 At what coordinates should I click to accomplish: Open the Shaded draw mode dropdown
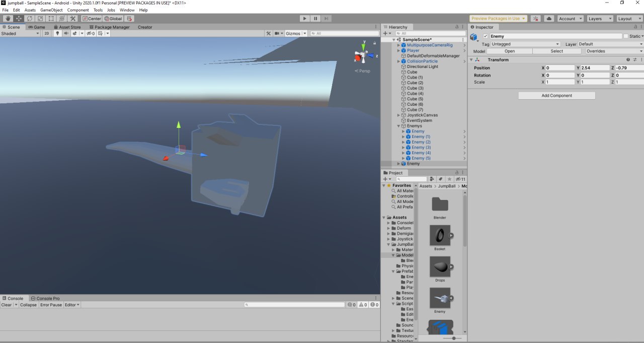coord(20,33)
